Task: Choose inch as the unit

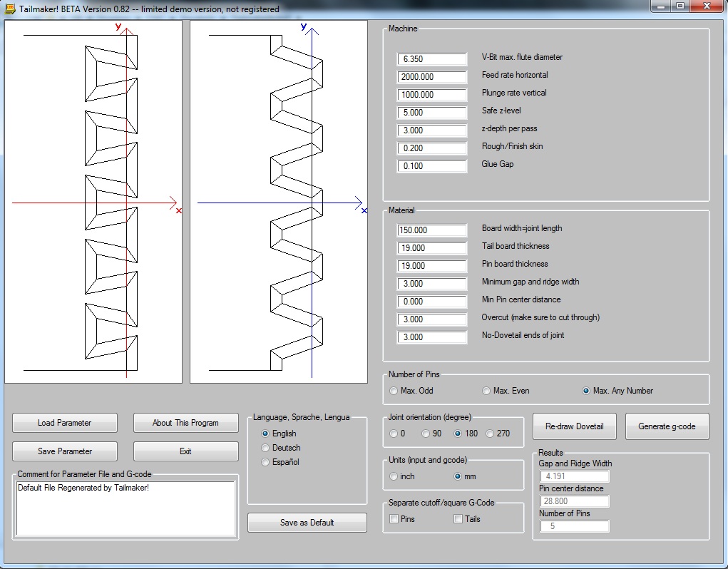Action: (394, 476)
